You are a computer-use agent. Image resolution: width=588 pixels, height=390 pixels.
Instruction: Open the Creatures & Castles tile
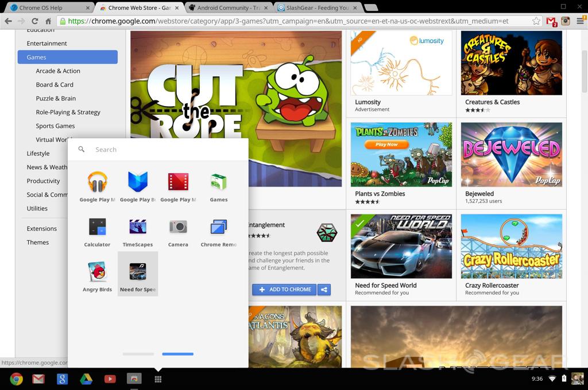(512, 72)
